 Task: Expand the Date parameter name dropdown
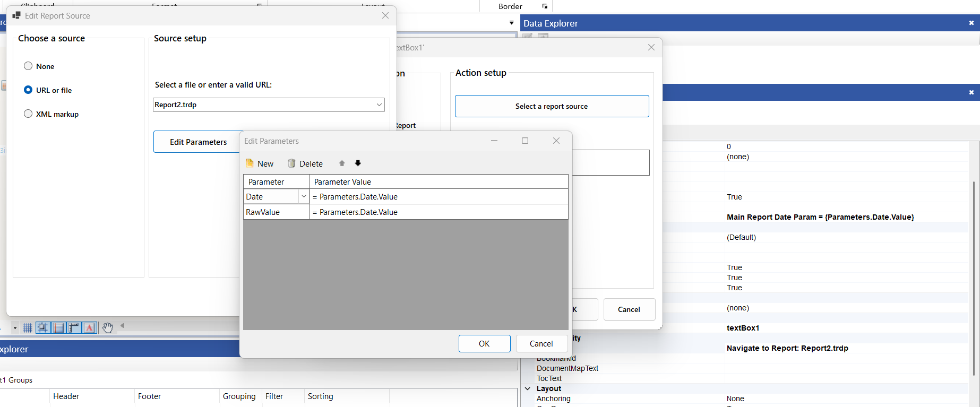tap(304, 197)
